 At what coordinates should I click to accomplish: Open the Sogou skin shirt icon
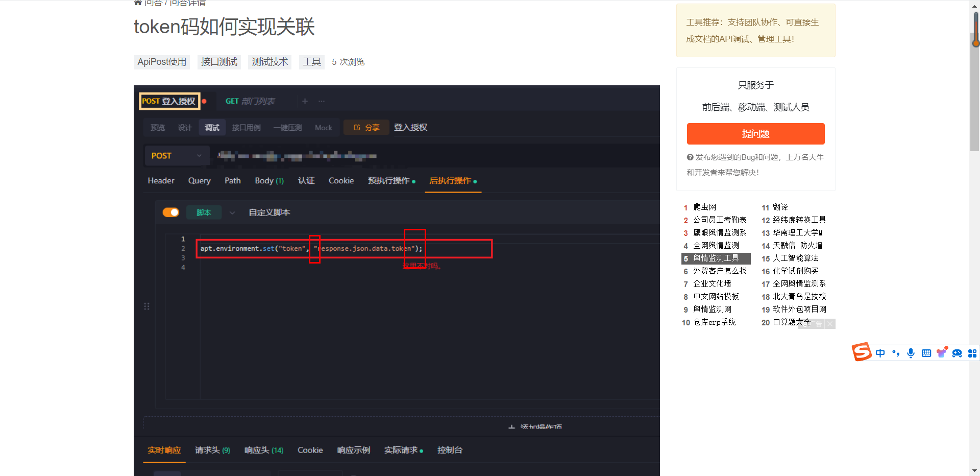(942, 352)
